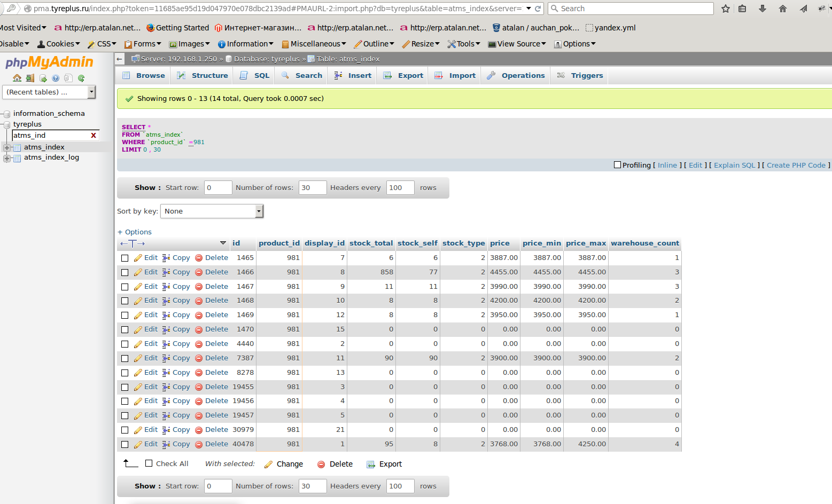832x504 pixels.
Task: Open the Web Developer Cookies toolbar menu
Action: coord(59,44)
